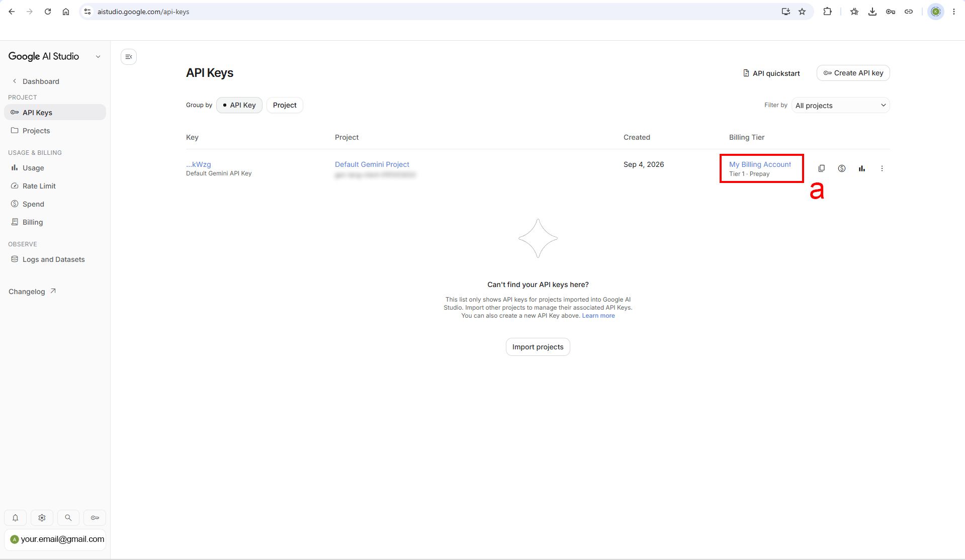
Task: Open the Learn more link
Action: pos(598,316)
